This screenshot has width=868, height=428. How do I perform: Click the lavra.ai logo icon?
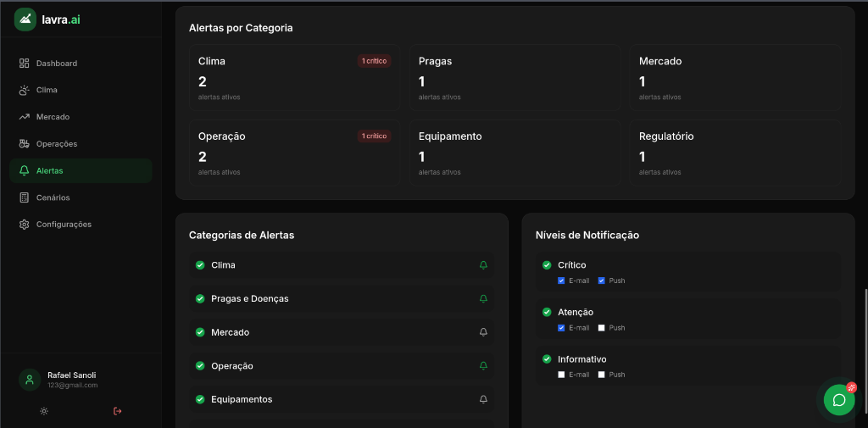(x=25, y=19)
